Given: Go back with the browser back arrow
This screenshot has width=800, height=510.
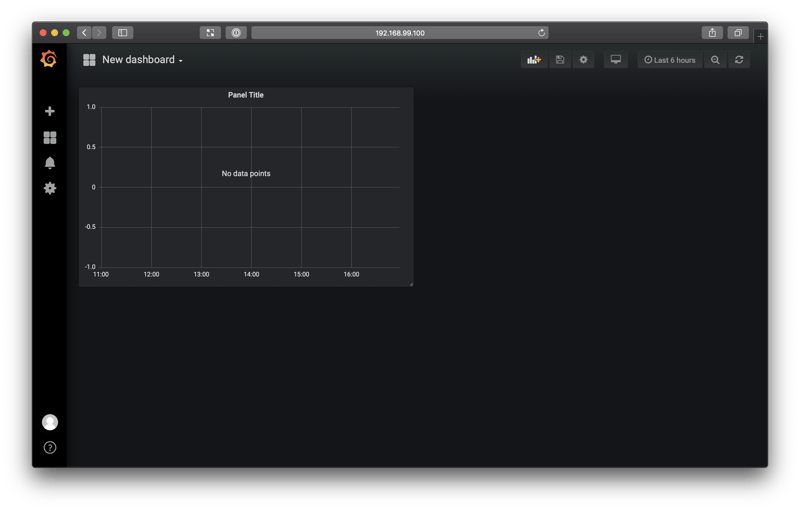Looking at the screenshot, I should click(x=84, y=33).
